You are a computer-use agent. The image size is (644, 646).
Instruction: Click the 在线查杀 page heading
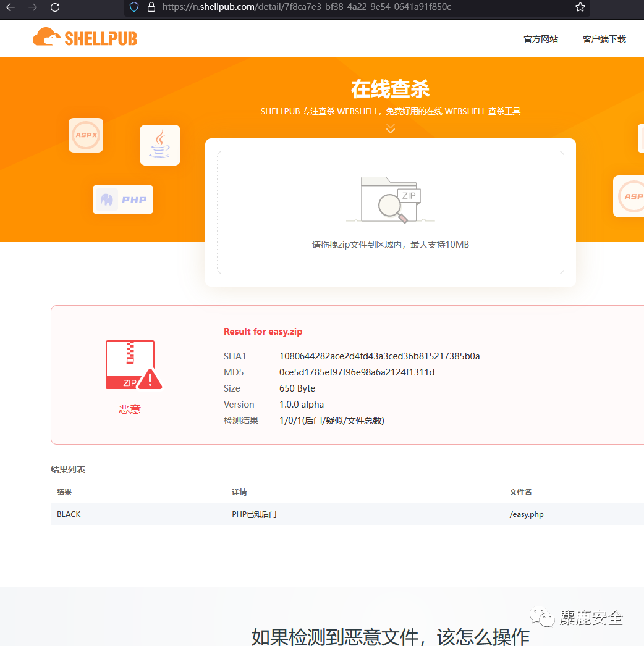point(391,89)
